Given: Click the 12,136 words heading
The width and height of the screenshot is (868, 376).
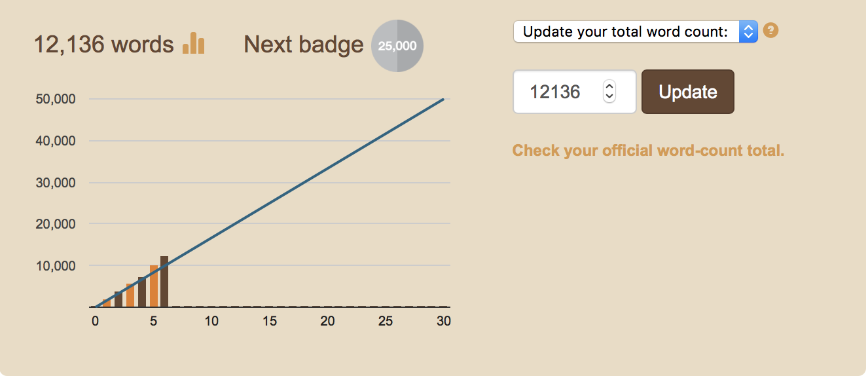Looking at the screenshot, I should tap(103, 45).
